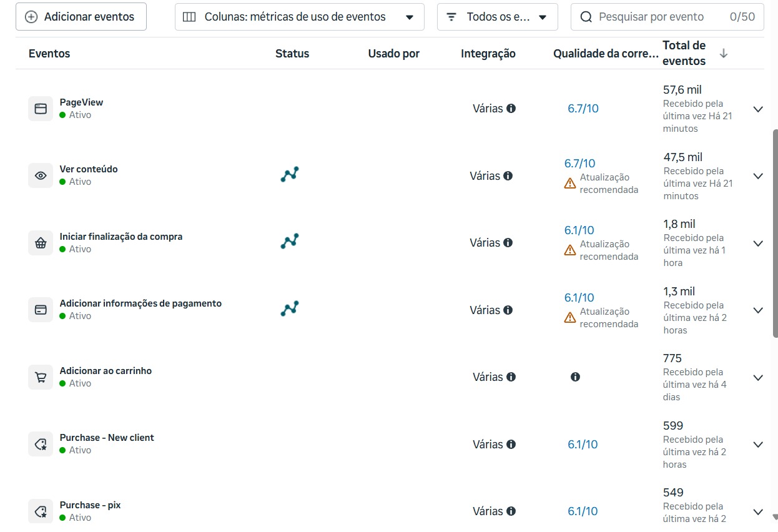Screen dimensions: 778x532
Task: Expand the Purchase - New client row chevron
Action: [758, 445]
